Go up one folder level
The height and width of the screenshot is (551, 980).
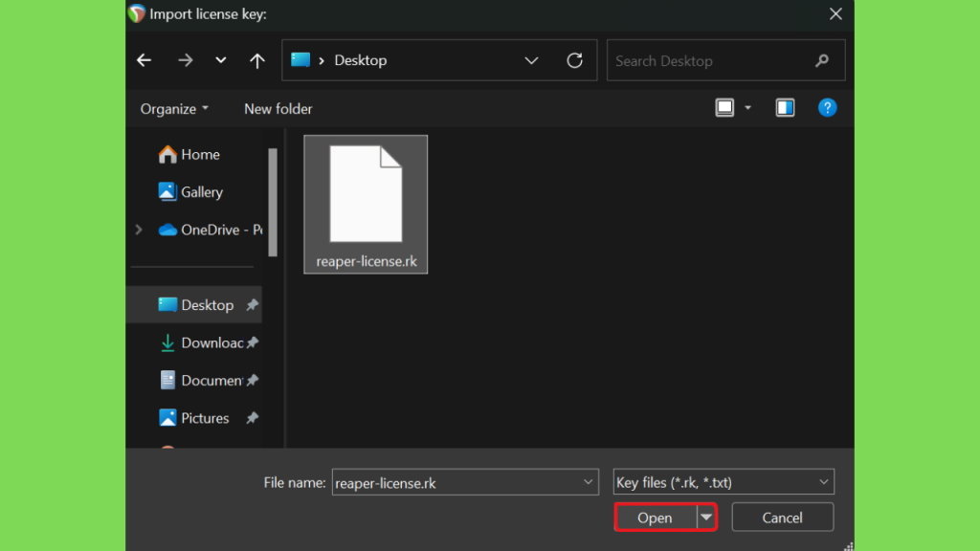pyautogui.click(x=256, y=60)
